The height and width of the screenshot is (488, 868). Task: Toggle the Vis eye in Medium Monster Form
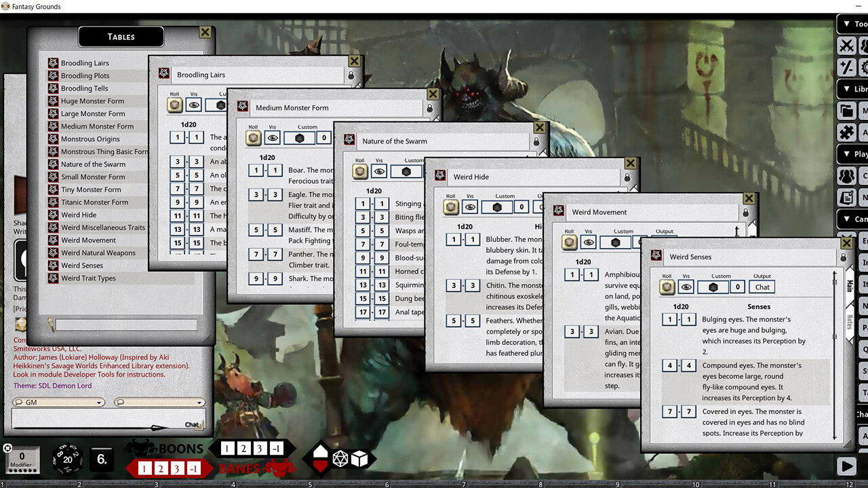click(272, 137)
